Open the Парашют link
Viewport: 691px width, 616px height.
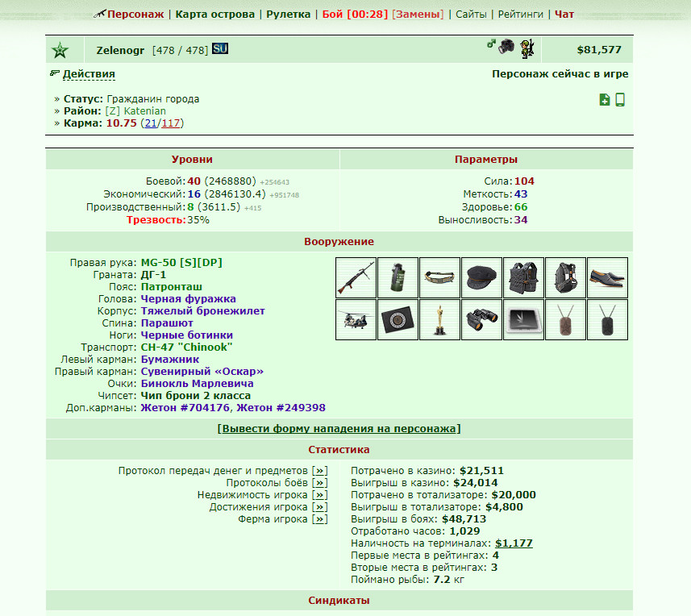coord(167,323)
